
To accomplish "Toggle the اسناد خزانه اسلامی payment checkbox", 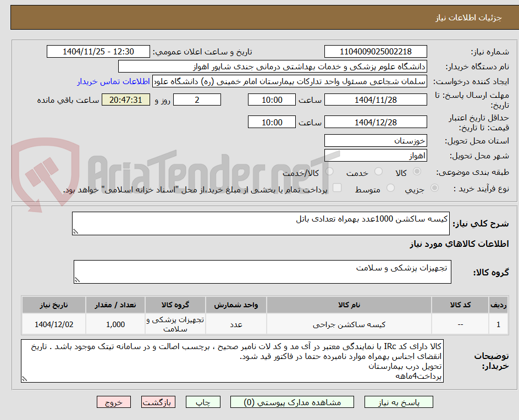I will (337, 187).
